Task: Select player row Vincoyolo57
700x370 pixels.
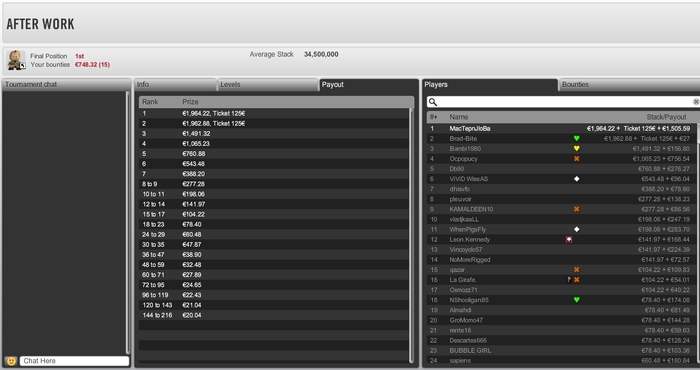Action: [x=561, y=249]
